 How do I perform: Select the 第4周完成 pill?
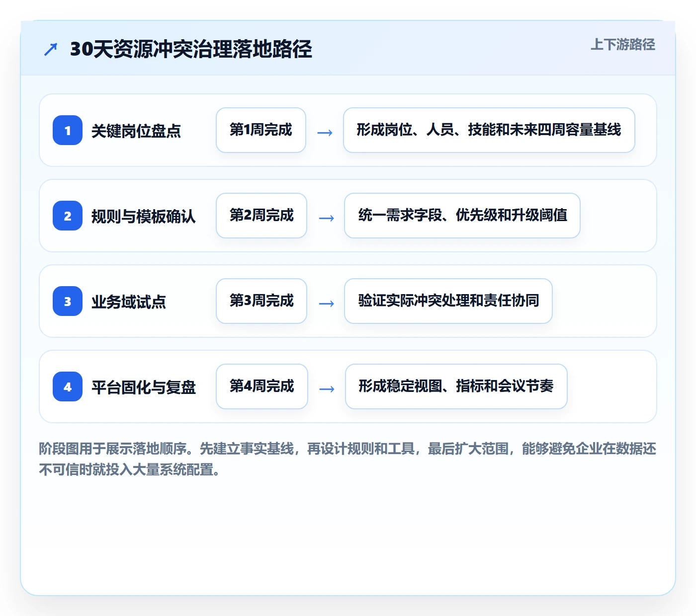(262, 386)
